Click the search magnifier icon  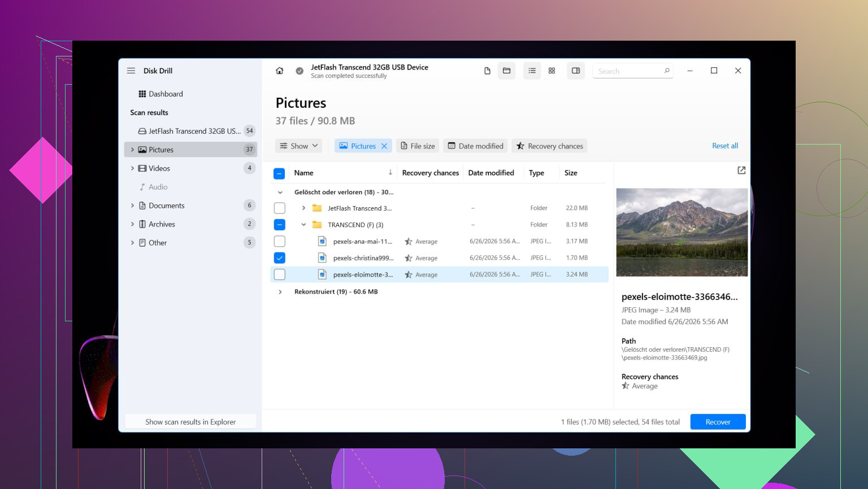point(667,71)
